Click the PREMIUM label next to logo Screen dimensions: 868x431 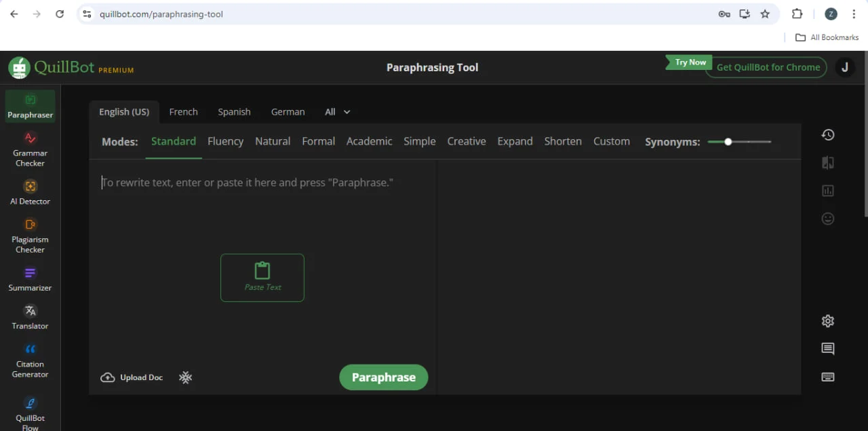tap(116, 70)
